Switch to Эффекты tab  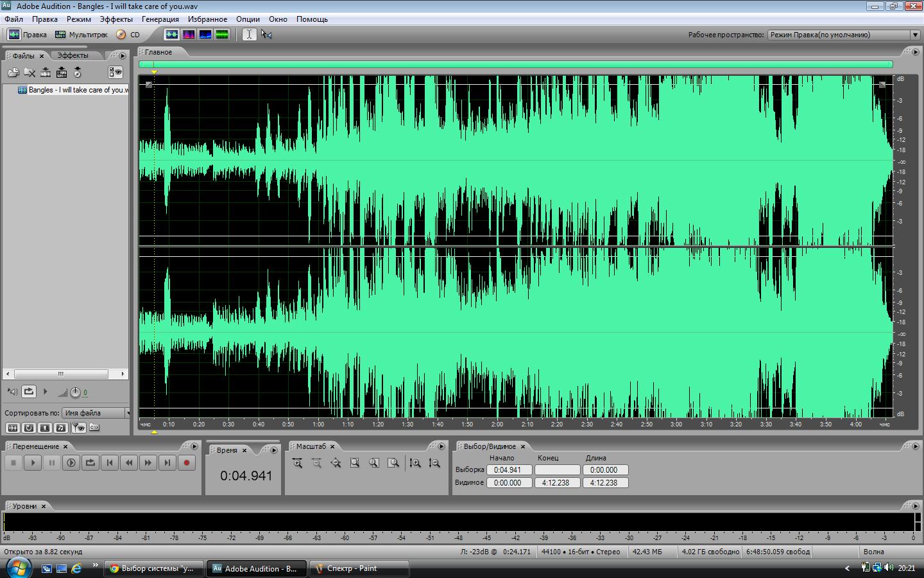[73, 56]
